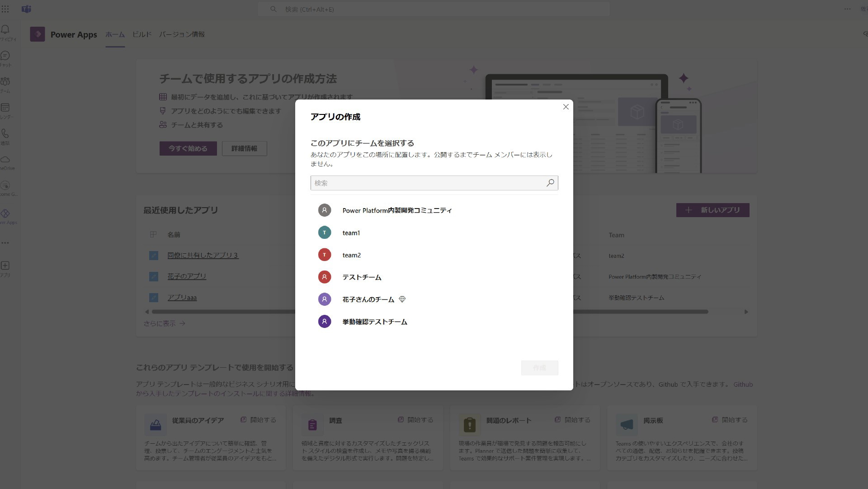Image resolution: width=868 pixels, height=489 pixels.
Task: Click the app icon for 花子のアプリ
Action: click(154, 276)
